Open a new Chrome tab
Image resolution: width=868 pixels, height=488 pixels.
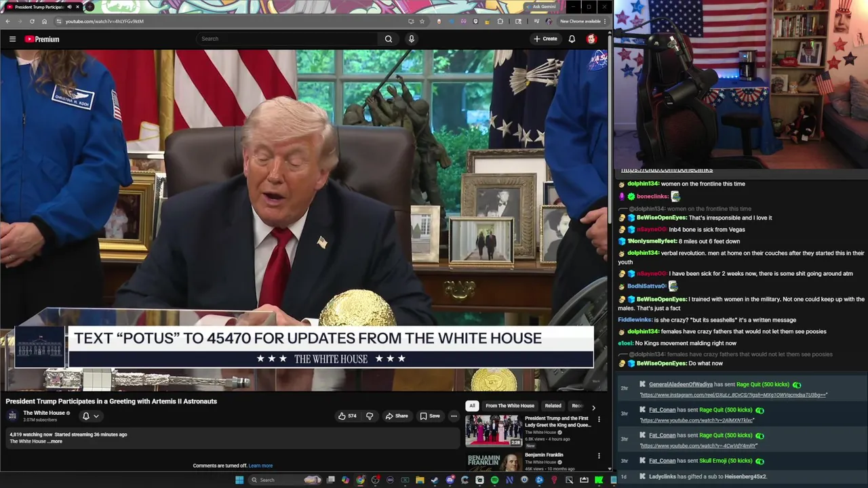coord(90,7)
